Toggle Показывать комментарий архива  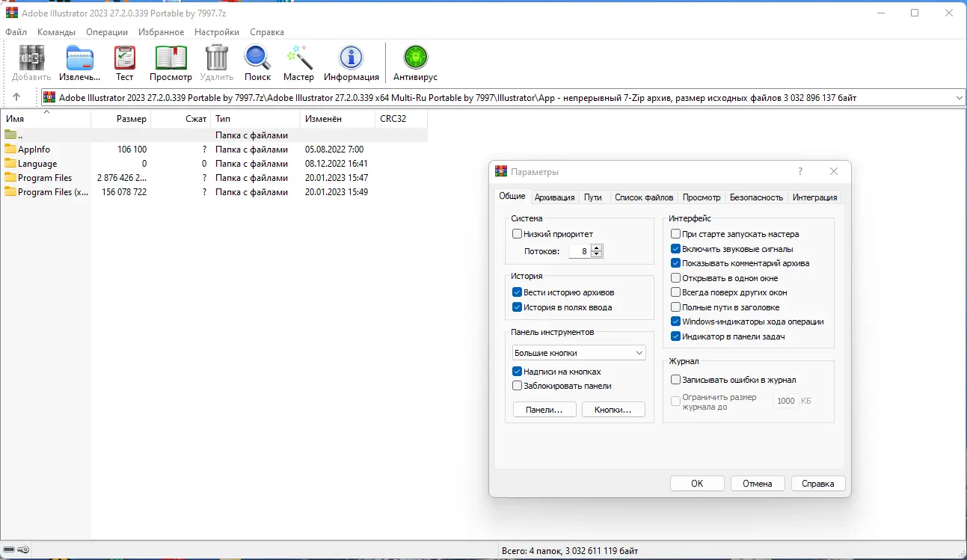[x=676, y=263]
